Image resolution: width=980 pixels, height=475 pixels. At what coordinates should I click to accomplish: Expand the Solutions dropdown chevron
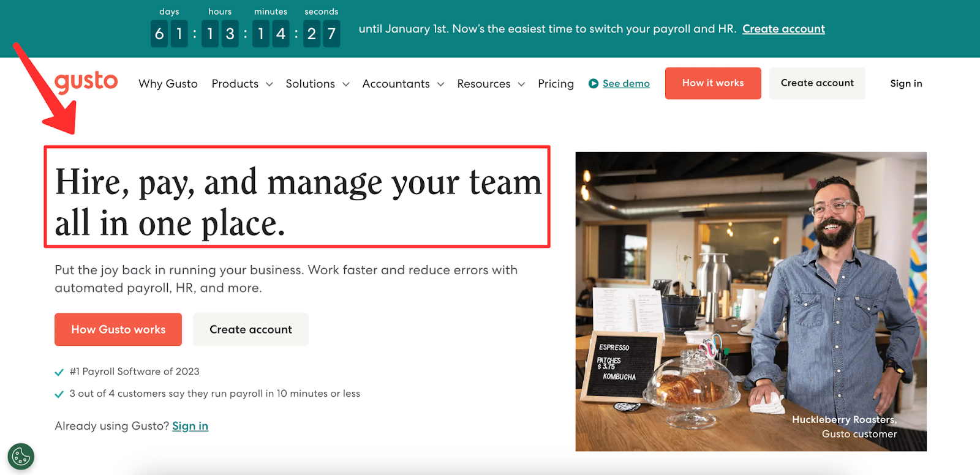(x=345, y=84)
